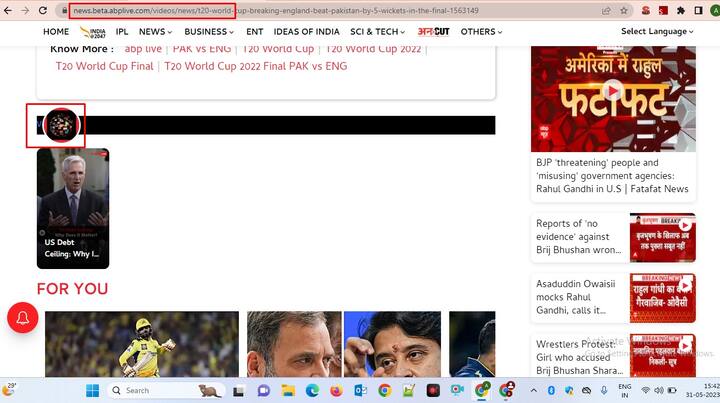Expand the OTHERS menu
This screenshot has width=720, height=403.
tap(481, 32)
